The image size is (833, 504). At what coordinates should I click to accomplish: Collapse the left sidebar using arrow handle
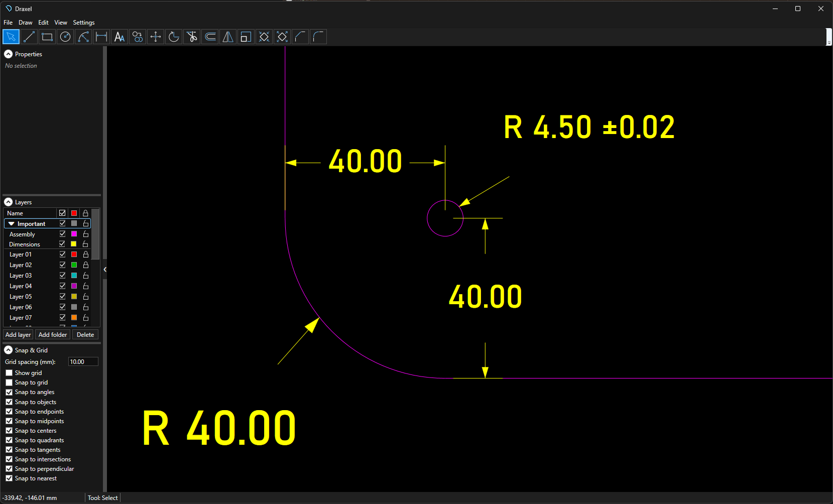click(x=105, y=270)
